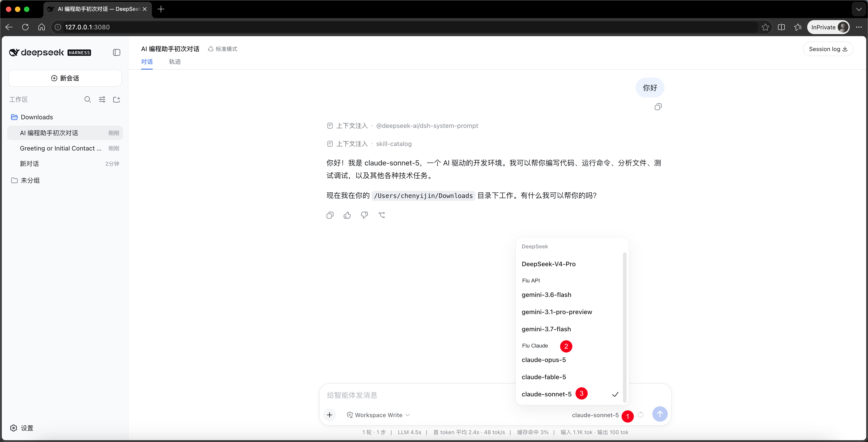The height and width of the screenshot is (442, 868).
Task: Copy the 你好 user message
Action: [658, 107]
